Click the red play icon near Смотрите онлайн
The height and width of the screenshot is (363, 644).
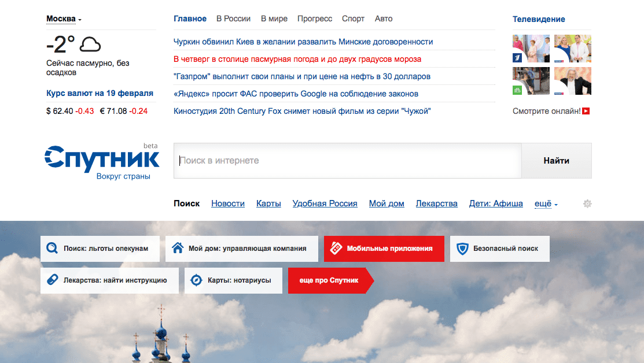pyautogui.click(x=586, y=111)
